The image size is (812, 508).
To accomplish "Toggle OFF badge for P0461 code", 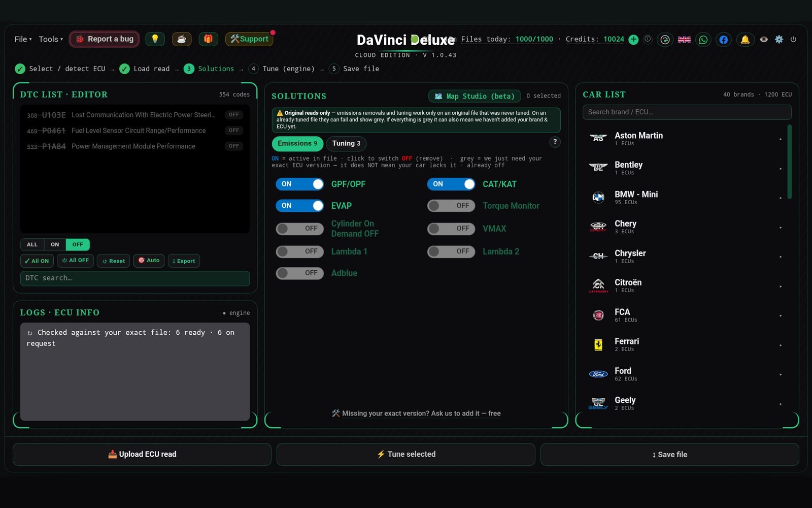I will tap(234, 131).
